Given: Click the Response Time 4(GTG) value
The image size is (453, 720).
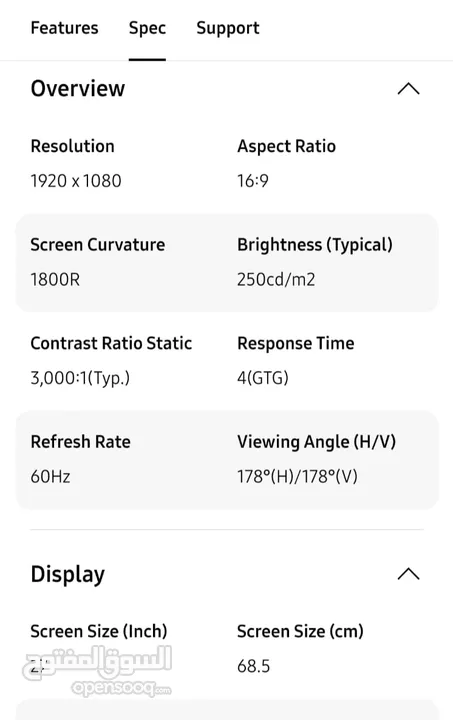Looking at the screenshot, I should 263,378.
